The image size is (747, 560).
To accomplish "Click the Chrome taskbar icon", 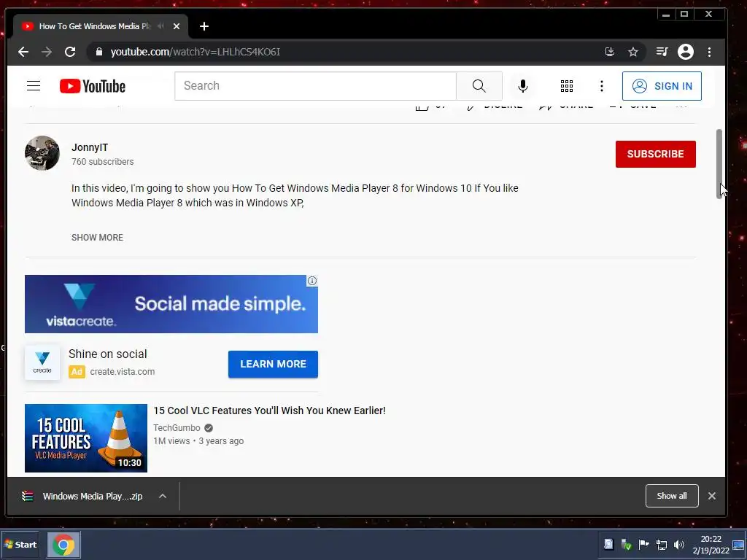I will [x=63, y=545].
